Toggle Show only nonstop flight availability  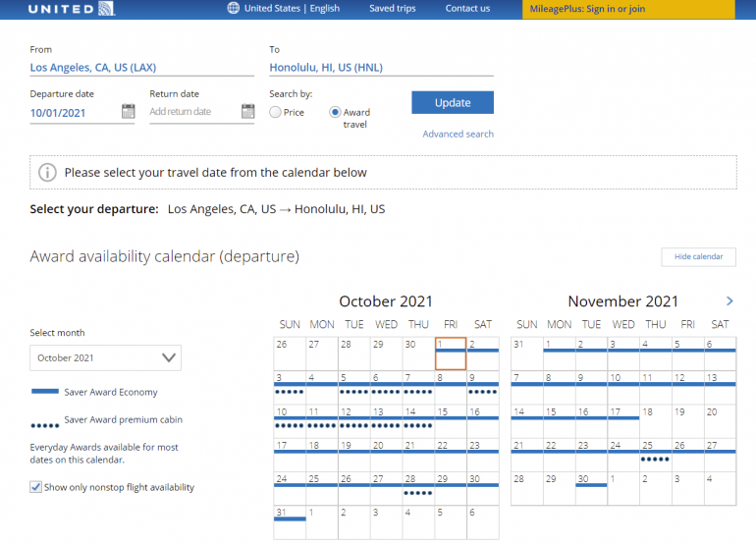click(36, 487)
